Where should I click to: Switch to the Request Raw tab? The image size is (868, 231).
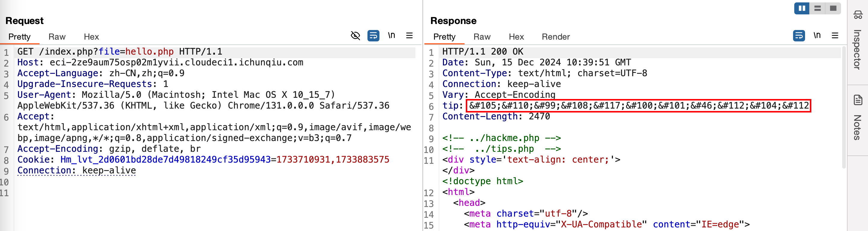(57, 36)
